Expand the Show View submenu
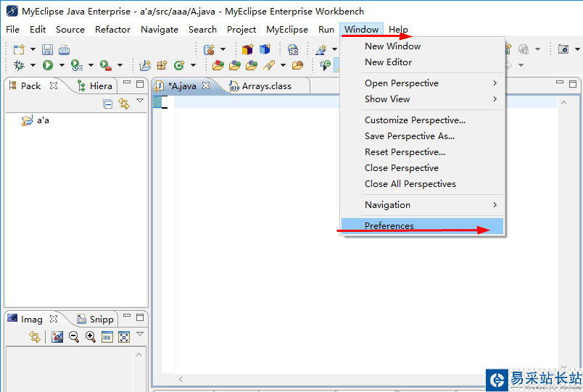This screenshot has height=392, width=583. (422, 99)
